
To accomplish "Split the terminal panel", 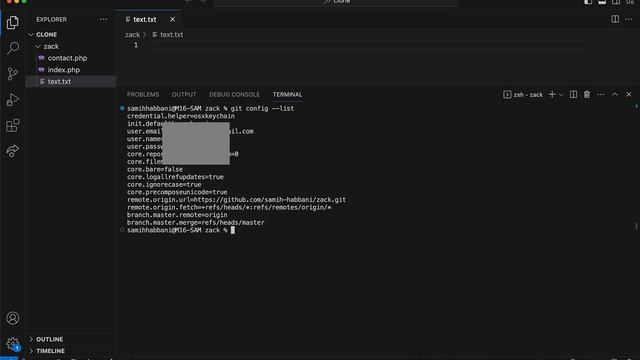I will (x=573, y=94).
